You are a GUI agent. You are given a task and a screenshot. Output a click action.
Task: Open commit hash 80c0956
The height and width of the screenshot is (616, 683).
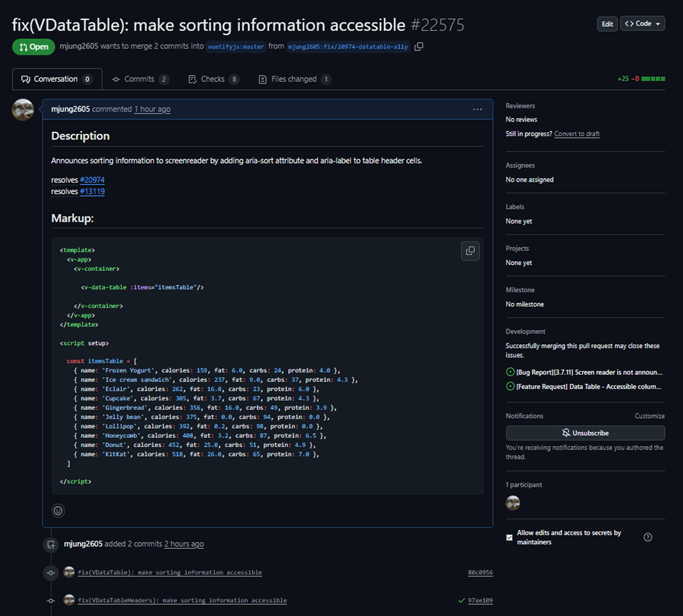pyautogui.click(x=480, y=572)
